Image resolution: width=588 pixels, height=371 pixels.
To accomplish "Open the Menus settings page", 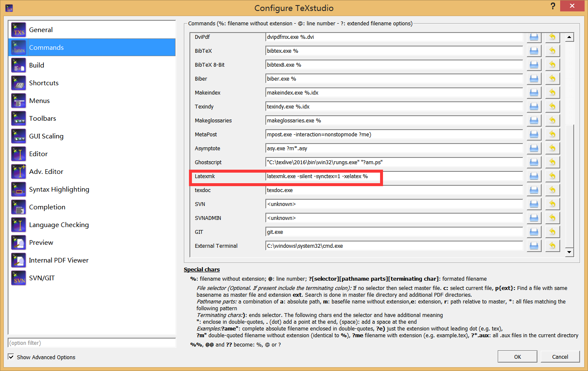I will pyautogui.click(x=92, y=101).
